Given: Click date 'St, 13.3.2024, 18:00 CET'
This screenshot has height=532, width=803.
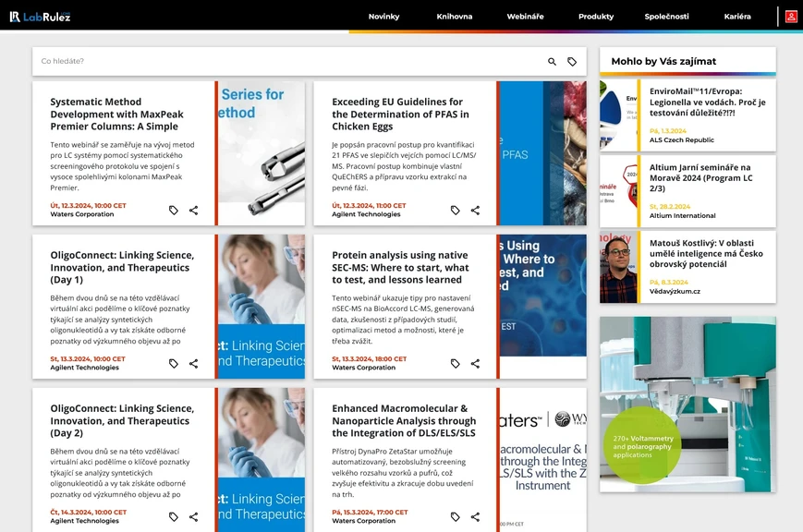Looking at the screenshot, I should pos(370,359).
